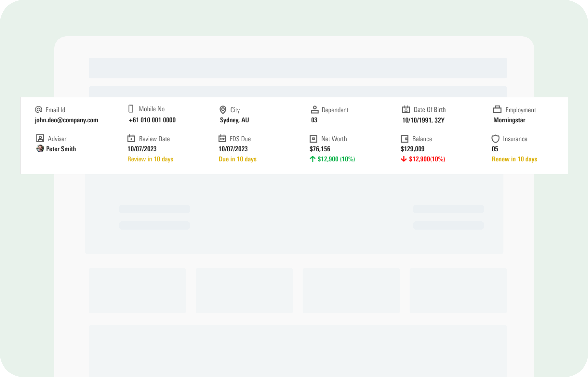Click the City location pin icon

coord(223,110)
